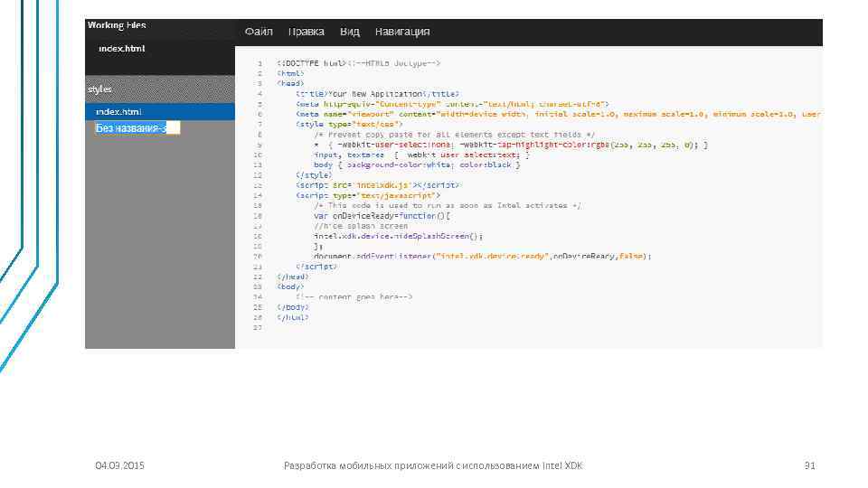This screenshot has width=868, height=488.
Task: Select highlighted index.html in styles folder
Action: (160, 112)
